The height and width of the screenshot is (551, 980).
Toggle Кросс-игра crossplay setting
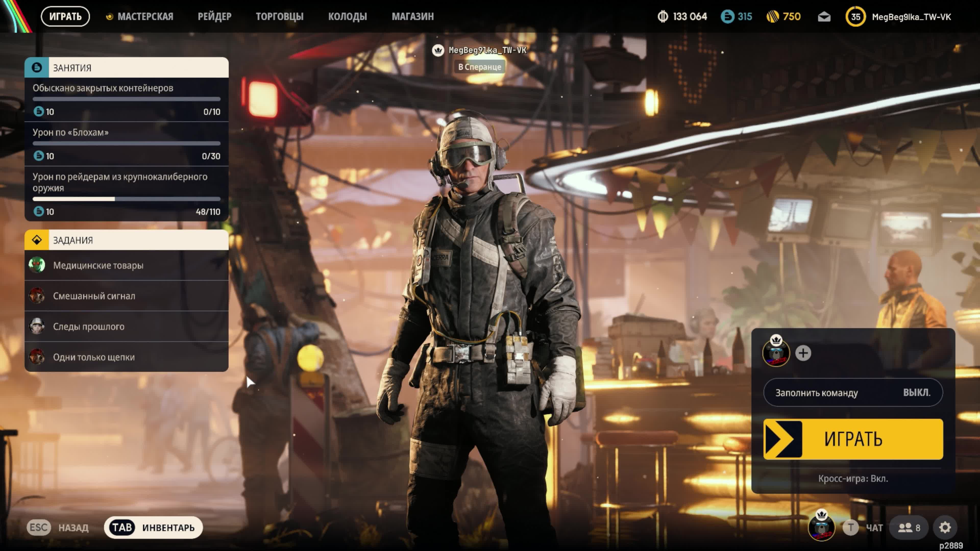click(x=853, y=478)
